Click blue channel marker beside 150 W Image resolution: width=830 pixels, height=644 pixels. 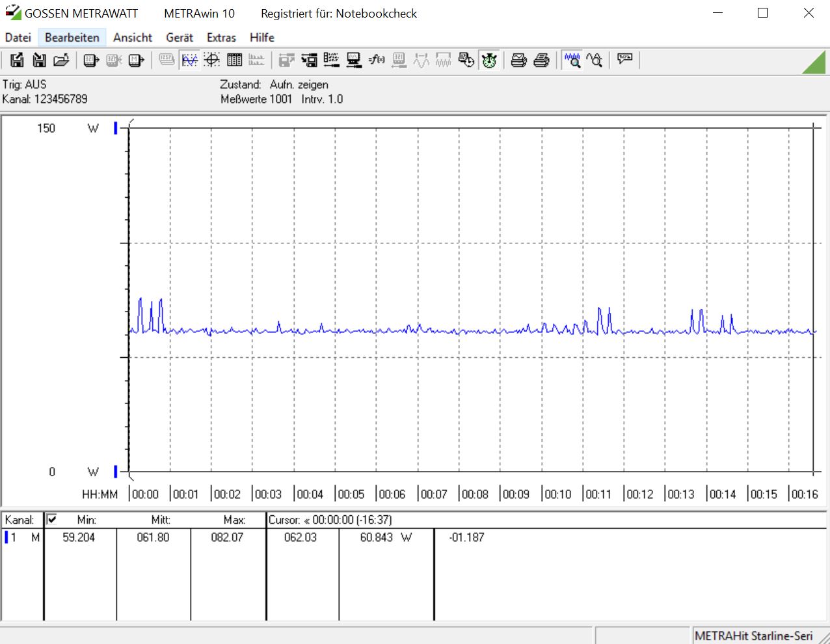tap(116, 128)
